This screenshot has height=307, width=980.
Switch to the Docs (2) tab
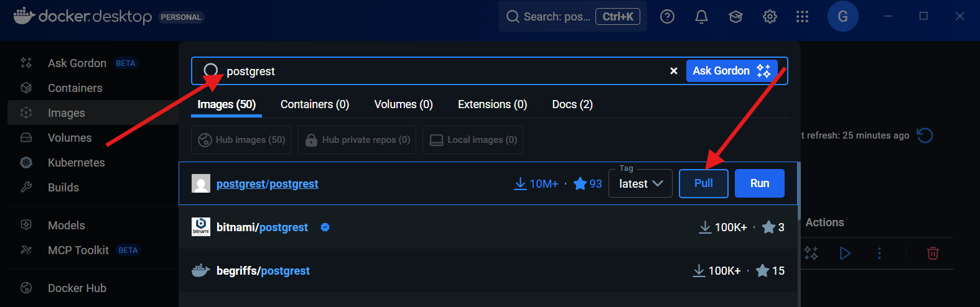(x=572, y=104)
